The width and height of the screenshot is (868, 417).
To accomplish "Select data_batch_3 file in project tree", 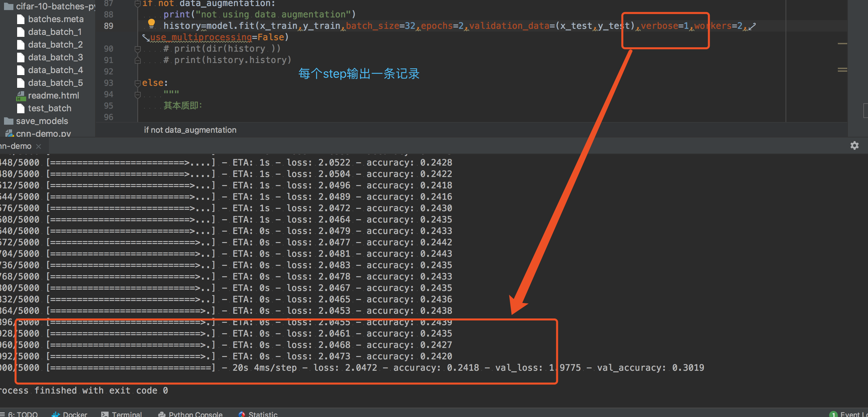I will [55, 57].
